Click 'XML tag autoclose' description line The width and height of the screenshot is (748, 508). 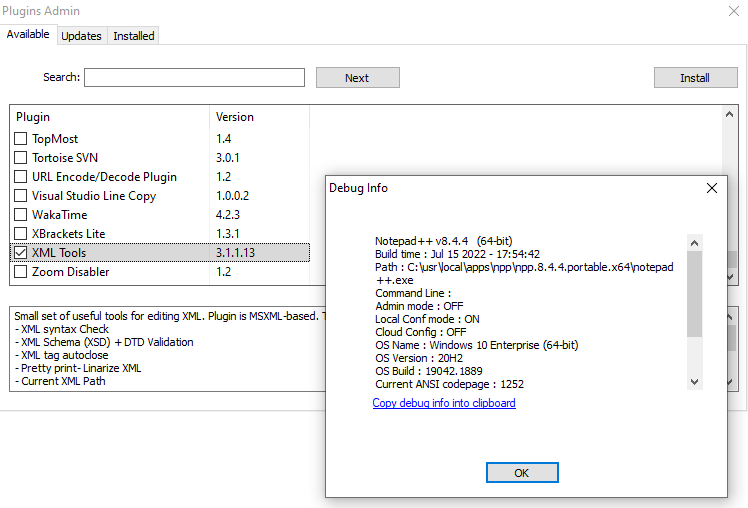(x=61, y=355)
